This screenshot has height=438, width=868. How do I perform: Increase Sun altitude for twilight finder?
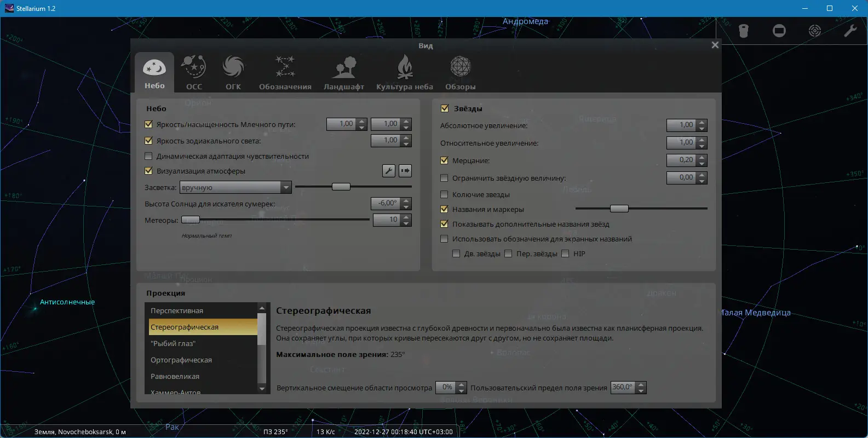coord(406,200)
